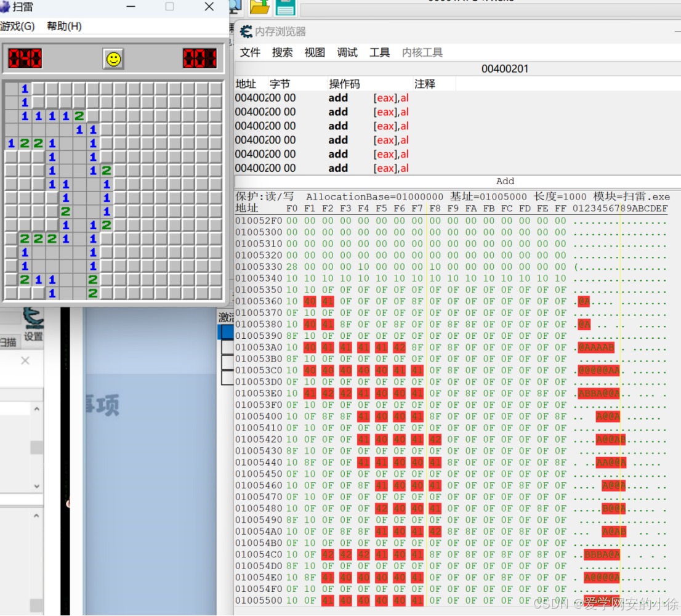This screenshot has width=681, height=616.
Task: Select hex row address 010052F0
Action: click(x=259, y=221)
